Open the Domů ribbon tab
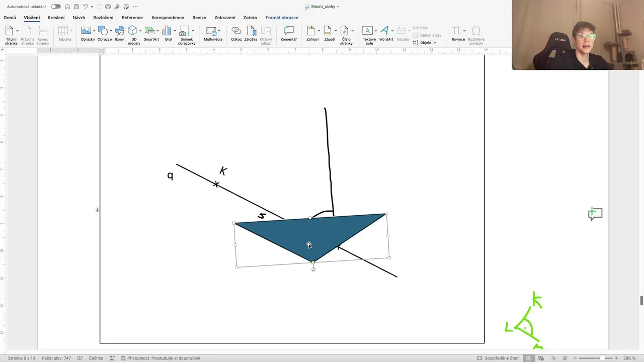This screenshot has width=644, height=362. (x=10, y=18)
